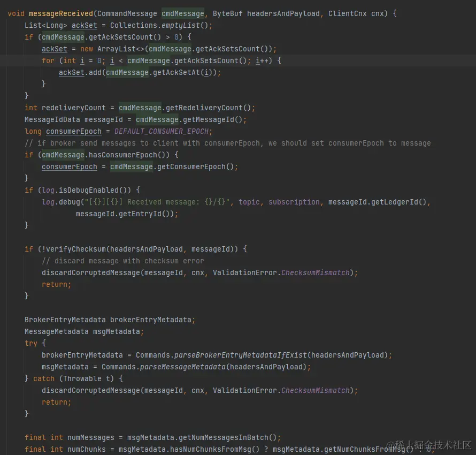
Task: Click the 'try' keyword
Action: click(x=30, y=344)
